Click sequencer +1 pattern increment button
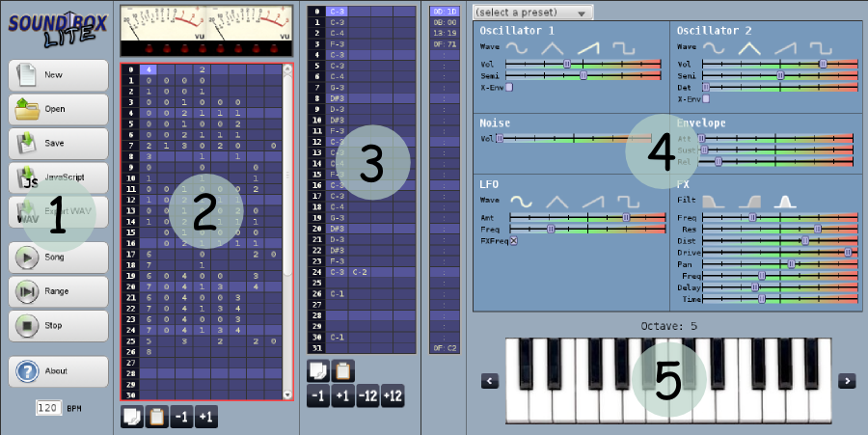This screenshot has width=868, height=435. click(x=206, y=417)
